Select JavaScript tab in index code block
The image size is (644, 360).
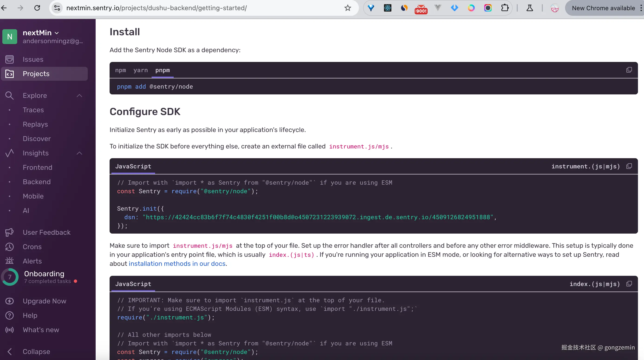(x=133, y=284)
